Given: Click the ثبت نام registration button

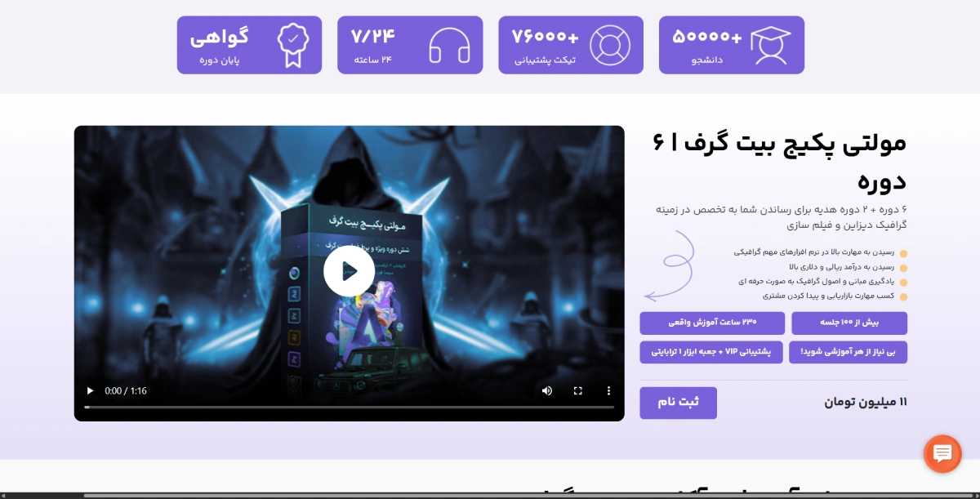Looking at the screenshot, I should tap(678, 402).
